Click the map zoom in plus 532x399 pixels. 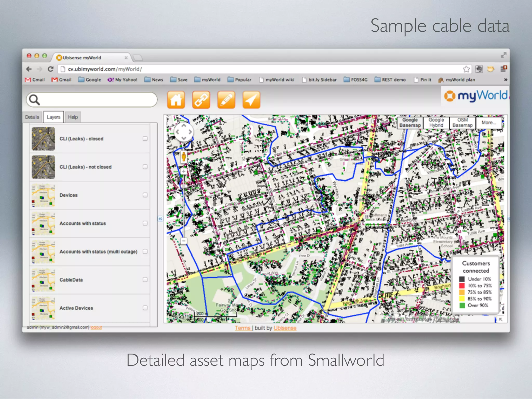(x=184, y=171)
